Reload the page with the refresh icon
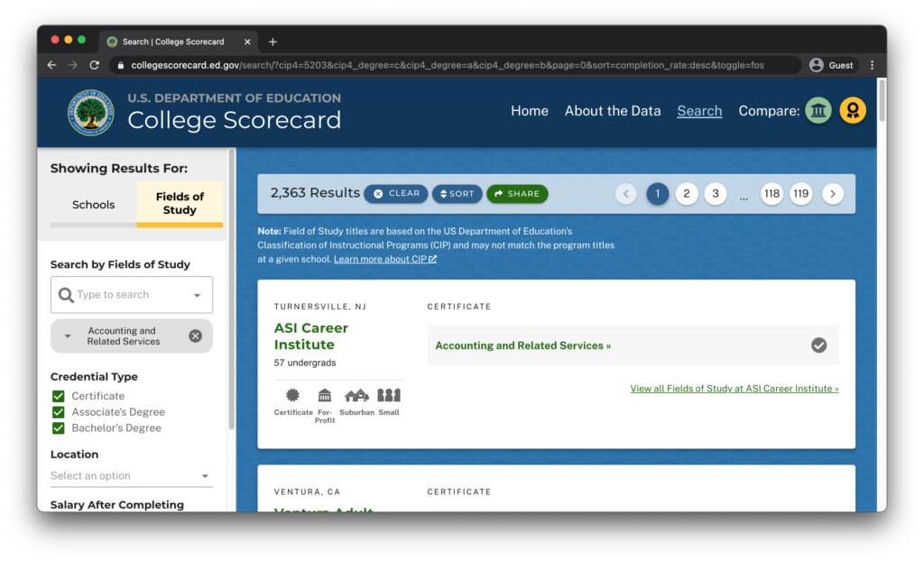The height and width of the screenshot is (561, 924). click(94, 65)
